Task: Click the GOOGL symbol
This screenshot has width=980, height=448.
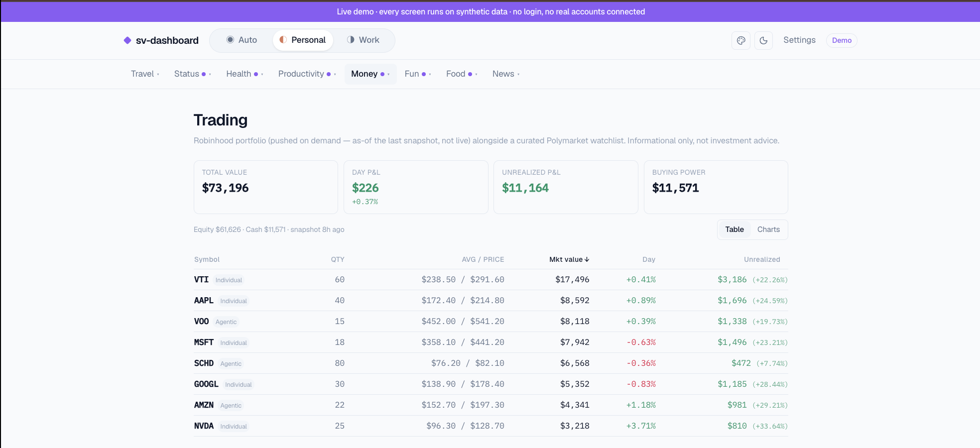Action: click(x=206, y=384)
